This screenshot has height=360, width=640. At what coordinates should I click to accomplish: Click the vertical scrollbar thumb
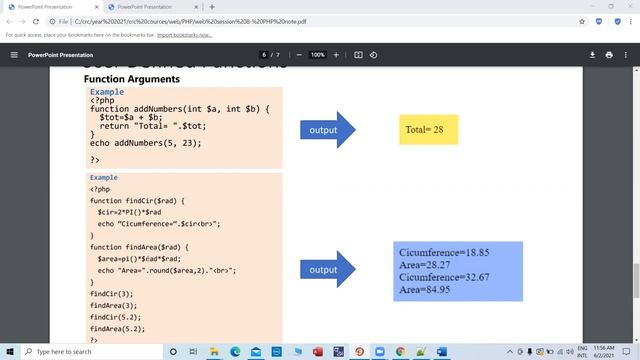pos(636,281)
